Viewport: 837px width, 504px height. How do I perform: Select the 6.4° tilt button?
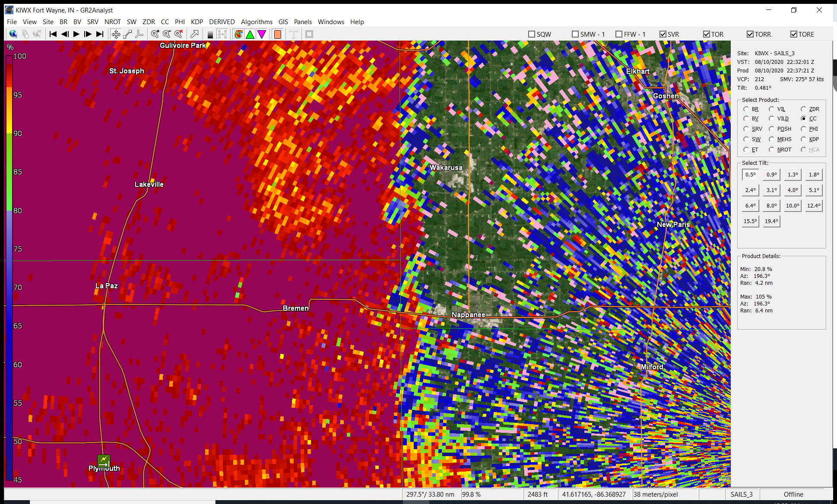pyautogui.click(x=751, y=206)
